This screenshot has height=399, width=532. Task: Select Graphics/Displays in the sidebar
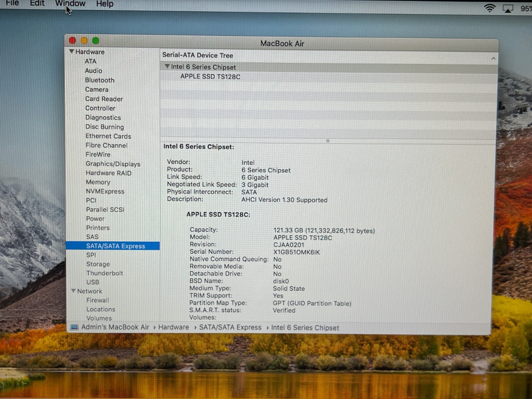tap(113, 164)
